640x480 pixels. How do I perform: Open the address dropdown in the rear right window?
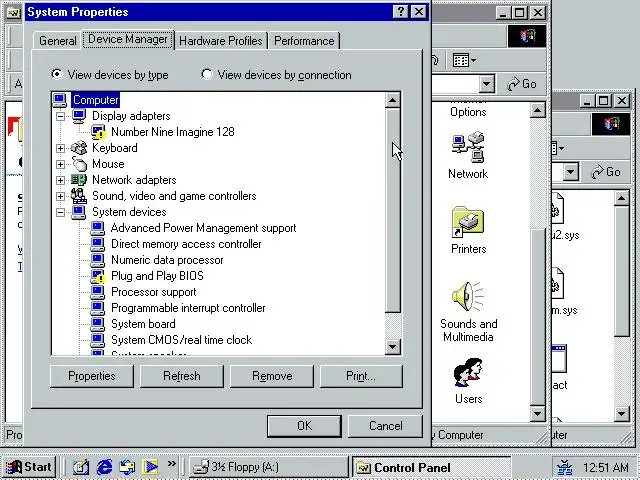(570, 172)
